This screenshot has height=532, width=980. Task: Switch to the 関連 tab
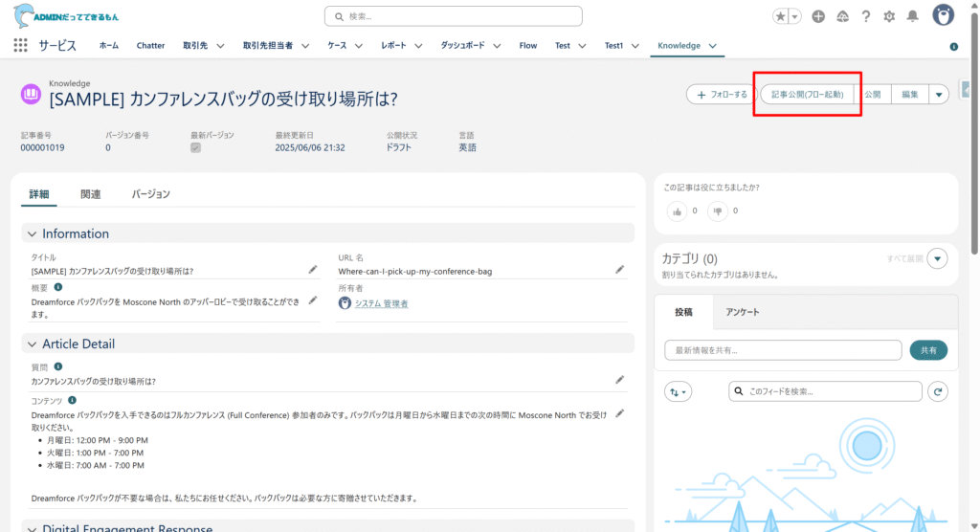91,194
